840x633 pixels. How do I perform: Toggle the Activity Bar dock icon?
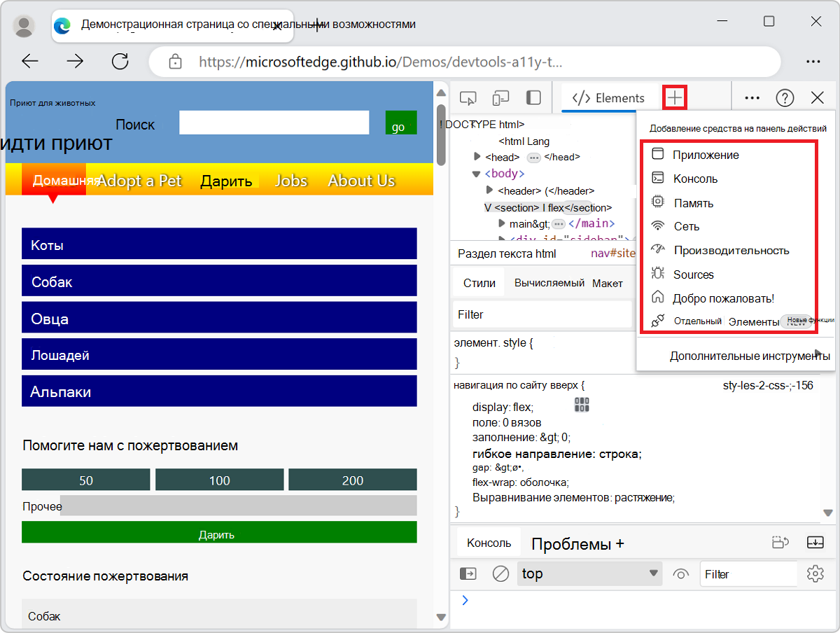pos(533,98)
